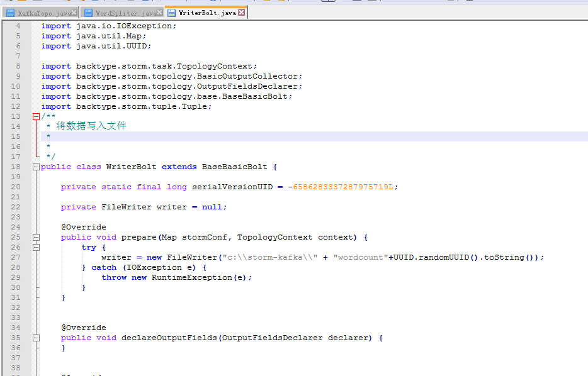Click 'serialVersionUID' field name
Viewport: 588px width, 376px height.
(232, 187)
